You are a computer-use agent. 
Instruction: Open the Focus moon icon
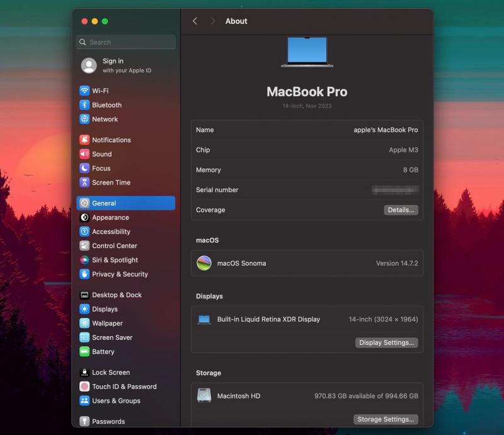[84, 168]
